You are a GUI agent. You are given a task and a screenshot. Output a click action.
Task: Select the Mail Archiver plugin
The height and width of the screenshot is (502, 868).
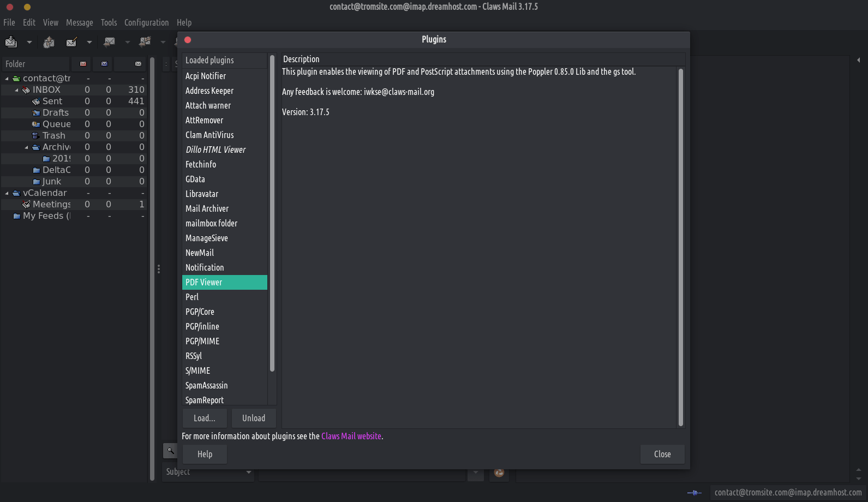coord(225,208)
